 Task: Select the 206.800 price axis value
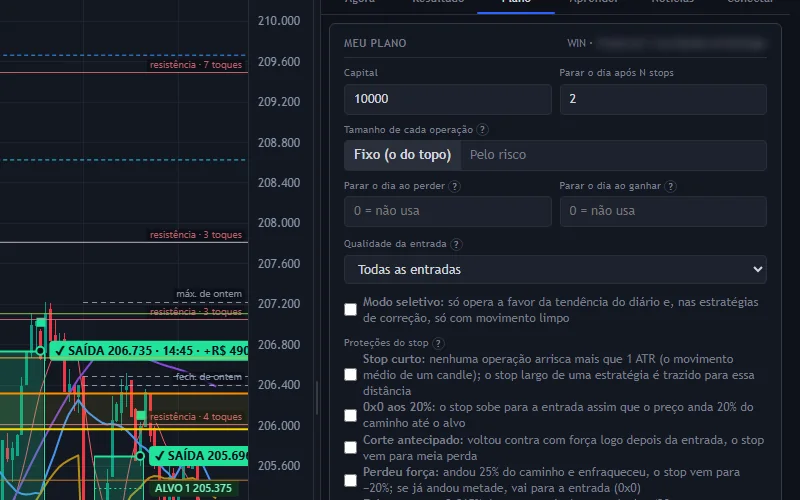[x=279, y=344]
